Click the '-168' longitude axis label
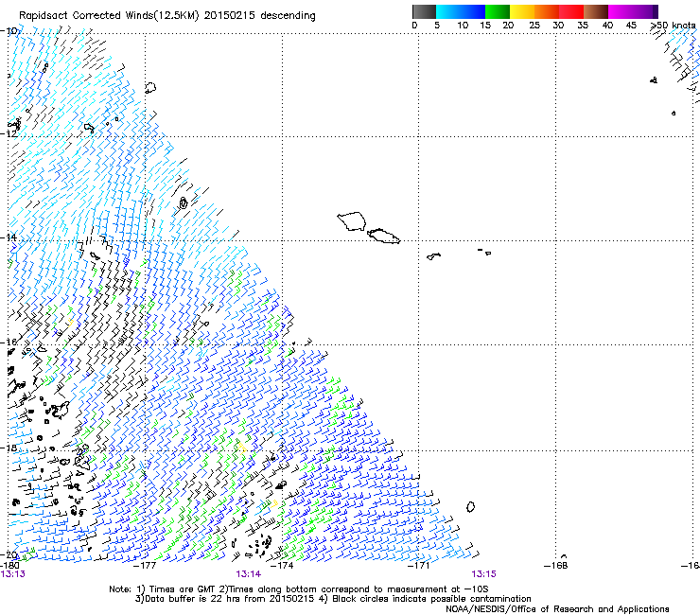The height and width of the screenshot is (615, 700). pos(555,566)
